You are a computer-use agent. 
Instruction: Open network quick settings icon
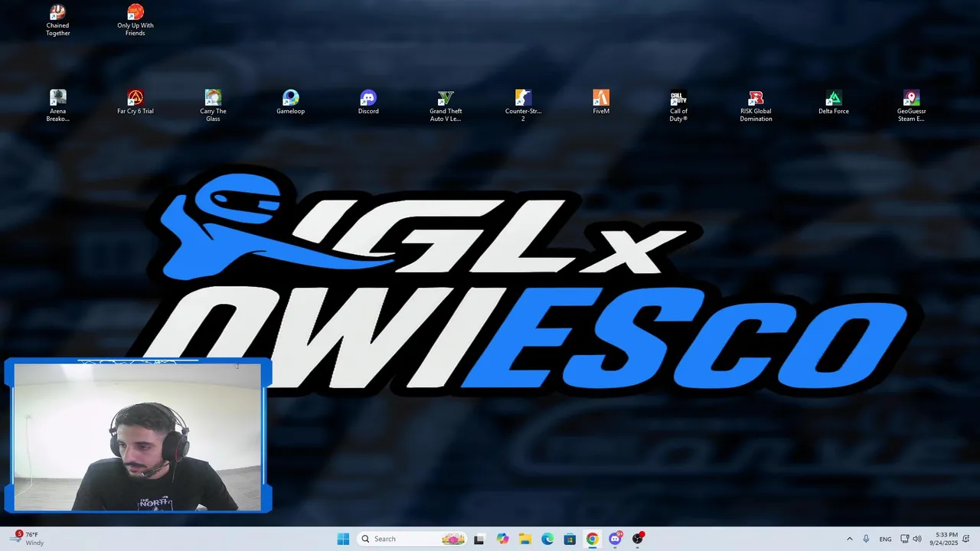click(904, 539)
